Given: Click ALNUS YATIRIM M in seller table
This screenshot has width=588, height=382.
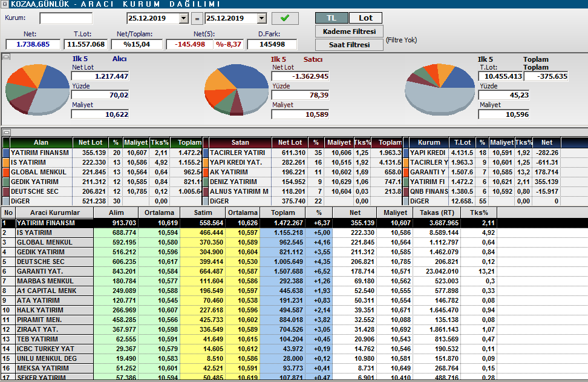Looking at the screenshot, I should tap(239, 191).
